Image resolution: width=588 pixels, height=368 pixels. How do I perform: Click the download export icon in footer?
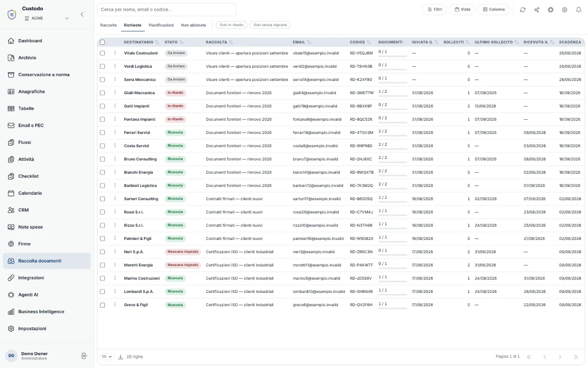click(121, 357)
